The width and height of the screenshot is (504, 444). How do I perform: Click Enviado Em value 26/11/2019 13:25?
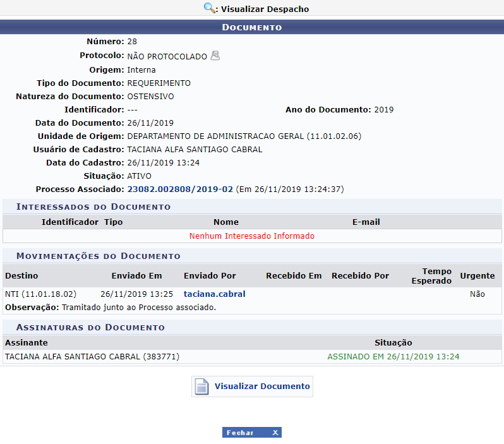[x=136, y=294]
